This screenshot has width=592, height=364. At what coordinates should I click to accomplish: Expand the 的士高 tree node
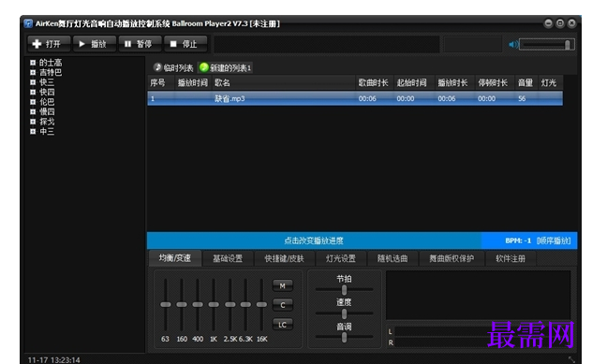(x=33, y=63)
